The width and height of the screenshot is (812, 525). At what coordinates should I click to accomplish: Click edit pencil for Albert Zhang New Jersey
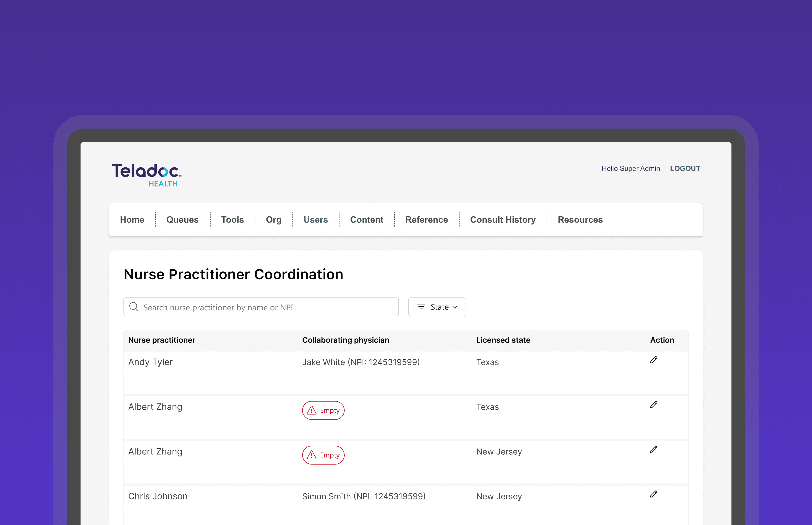click(x=653, y=449)
